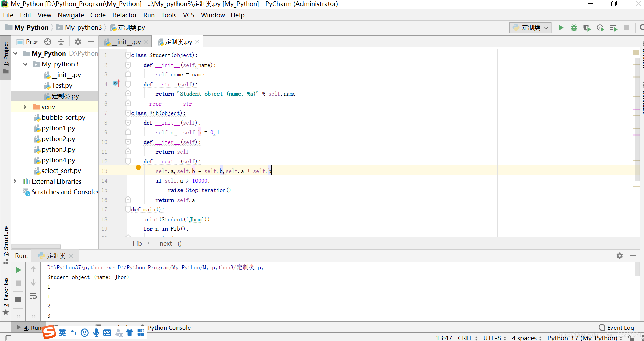Close the 定制类.py editor tab
644x341 pixels.
click(197, 42)
